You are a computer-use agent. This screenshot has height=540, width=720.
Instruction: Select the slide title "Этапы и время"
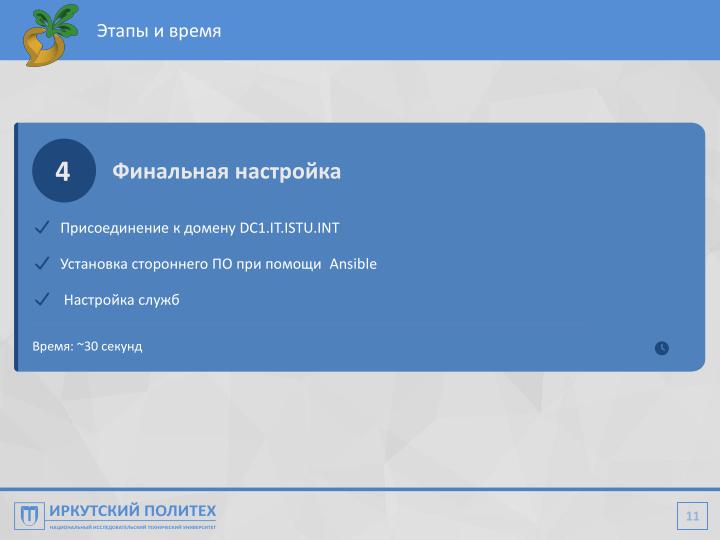pyautogui.click(x=159, y=31)
